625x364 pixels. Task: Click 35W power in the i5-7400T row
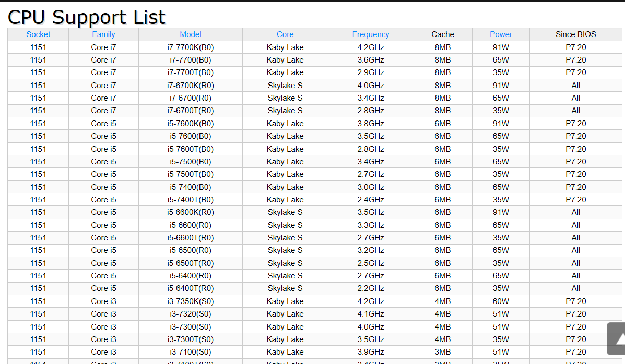click(501, 200)
